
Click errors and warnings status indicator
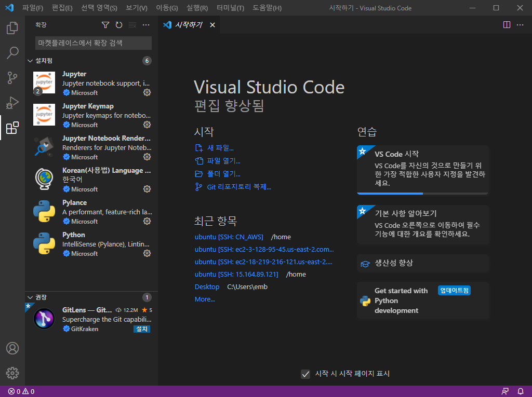21,391
